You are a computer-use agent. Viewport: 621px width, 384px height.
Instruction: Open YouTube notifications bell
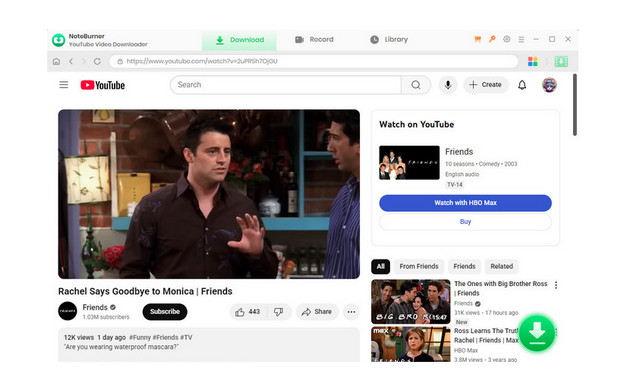522,85
